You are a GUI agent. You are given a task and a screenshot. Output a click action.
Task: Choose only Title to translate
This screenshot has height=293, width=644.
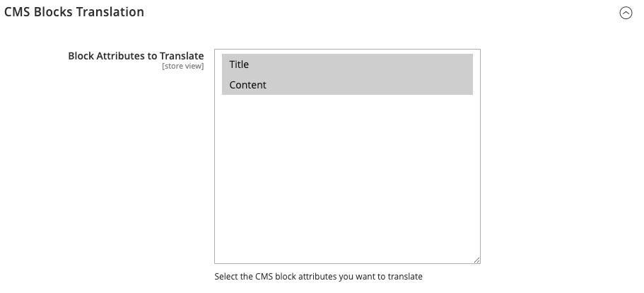(x=346, y=64)
